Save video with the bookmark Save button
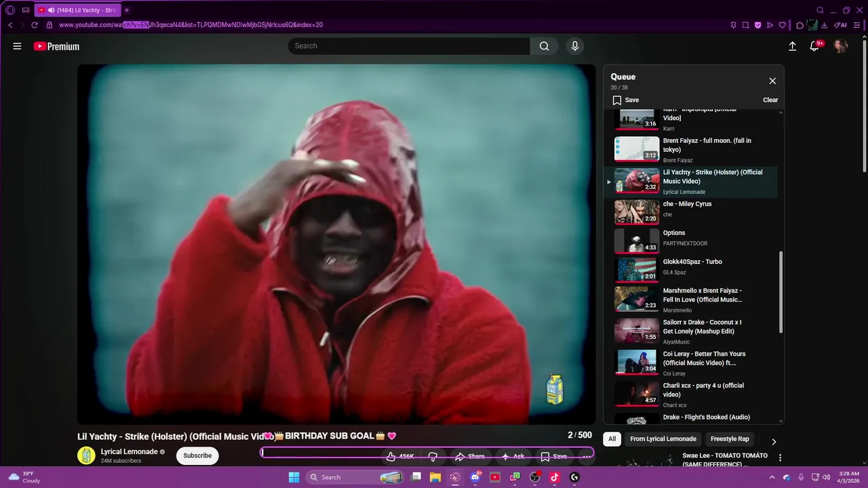 tap(553, 457)
